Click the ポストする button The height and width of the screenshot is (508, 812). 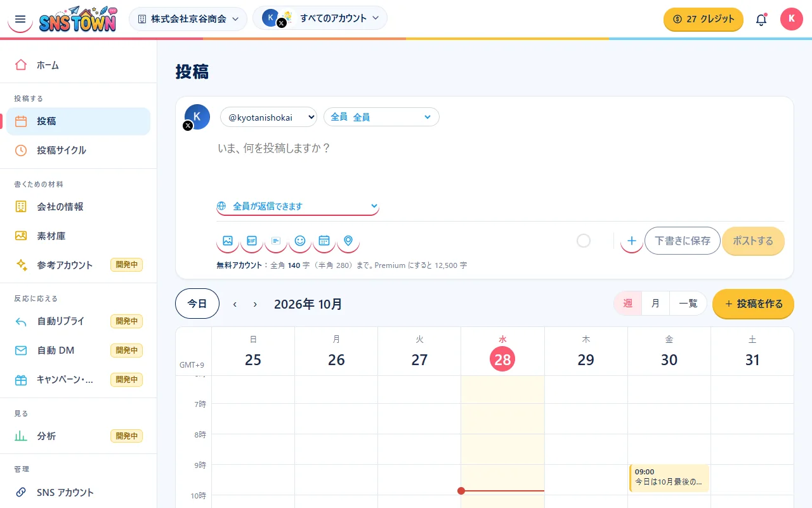tap(753, 241)
